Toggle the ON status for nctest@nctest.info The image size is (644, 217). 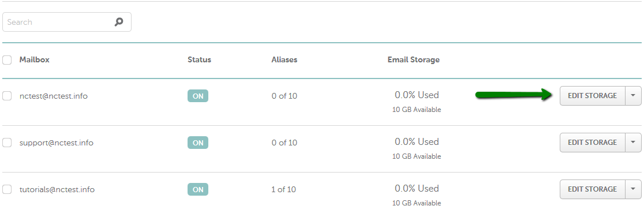coord(198,96)
